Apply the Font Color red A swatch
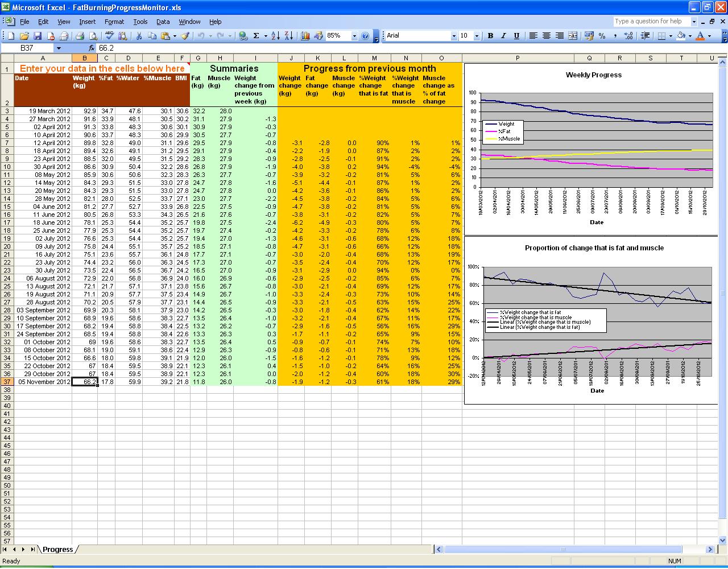The width and height of the screenshot is (728, 569). point(700,36)
